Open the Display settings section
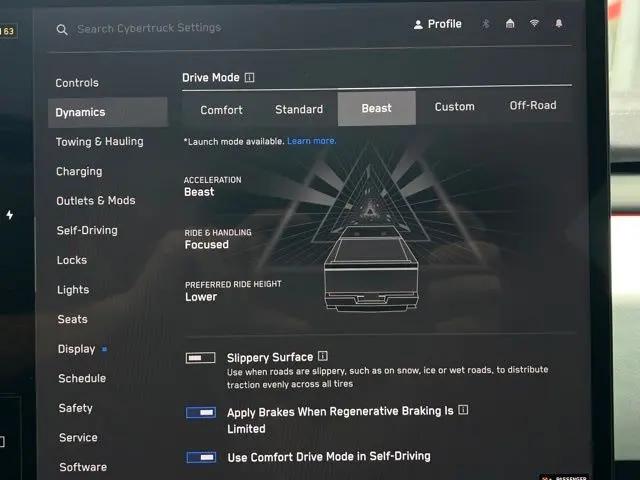640x480 pixels. [x=76, y=349]
